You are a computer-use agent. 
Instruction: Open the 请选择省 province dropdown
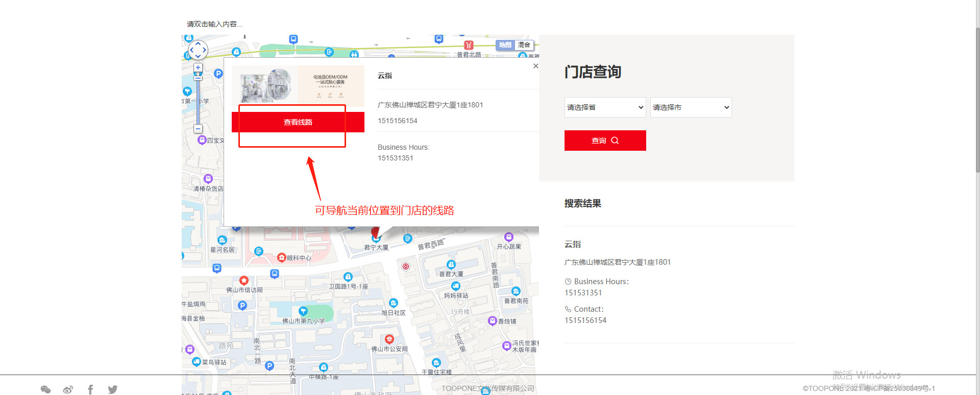click(605, 107)
